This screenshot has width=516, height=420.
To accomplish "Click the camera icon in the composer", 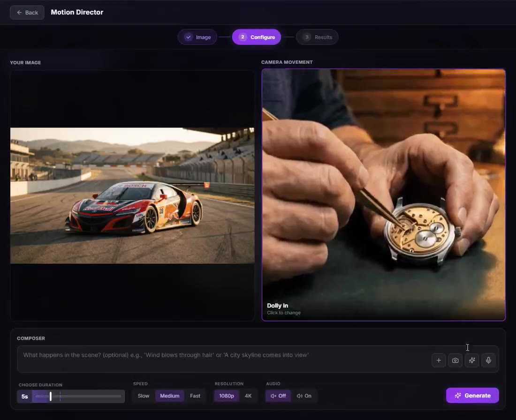I will click(455, 360).
